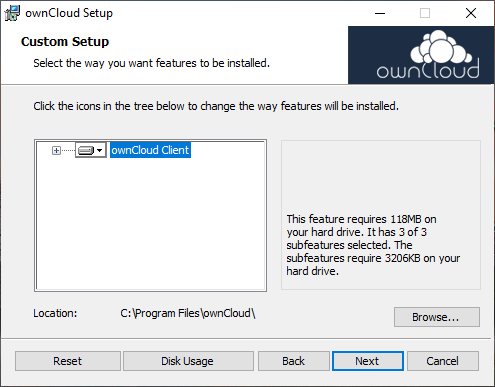
Task: Click the hard drive feature install icon
Action: tap(86, 150)
